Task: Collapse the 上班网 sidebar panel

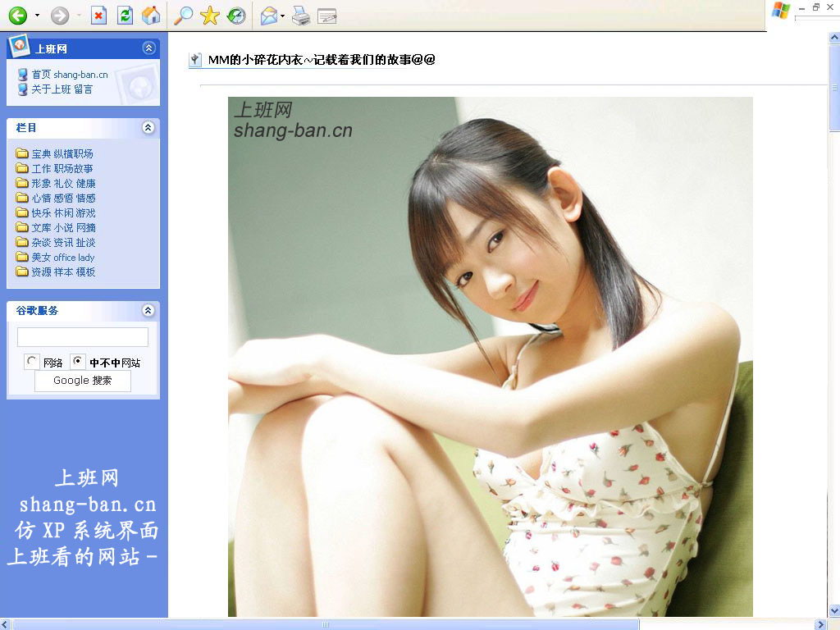Action: (x=149, y=48)
